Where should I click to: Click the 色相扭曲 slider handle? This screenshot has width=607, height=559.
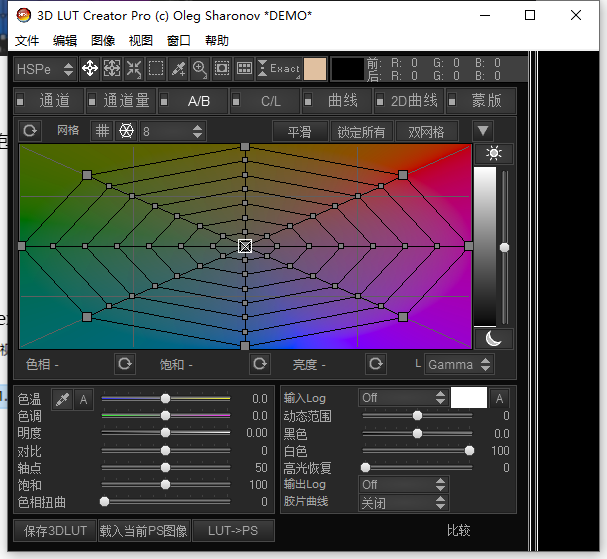pos(104,502)
